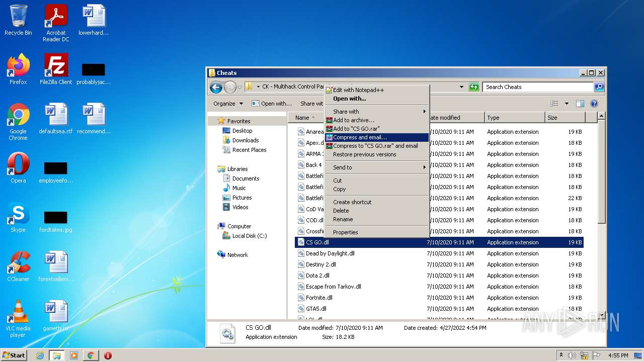644x362 pixels.
Task: Click in Search Cheats field
Action: click(538, 87)
